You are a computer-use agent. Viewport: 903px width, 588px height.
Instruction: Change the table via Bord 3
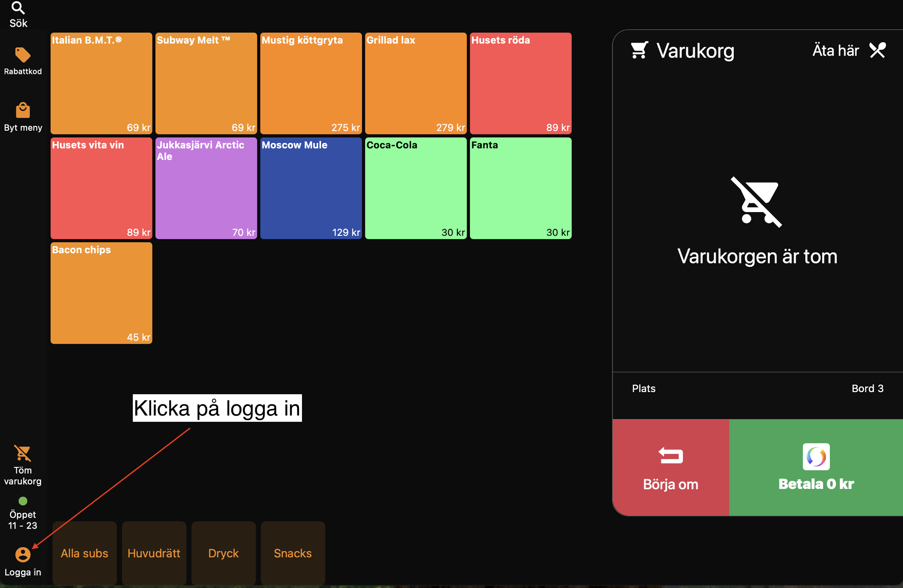(867, 388)
